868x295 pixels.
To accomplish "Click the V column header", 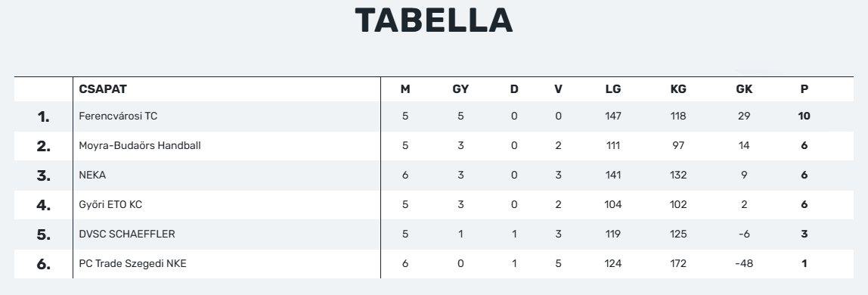I will [x=558, y=89].
